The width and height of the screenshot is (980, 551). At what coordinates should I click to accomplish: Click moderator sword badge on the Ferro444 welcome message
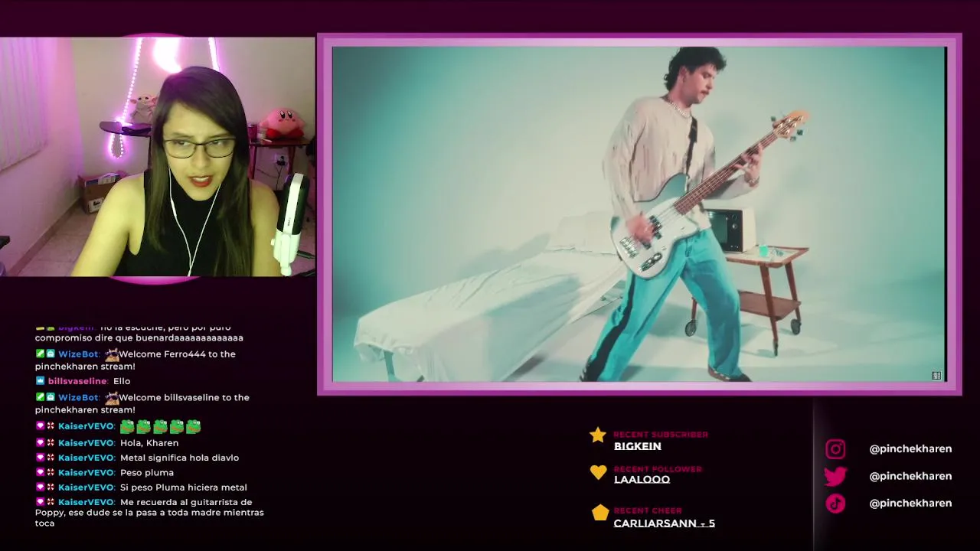click(x=40, y=354)
